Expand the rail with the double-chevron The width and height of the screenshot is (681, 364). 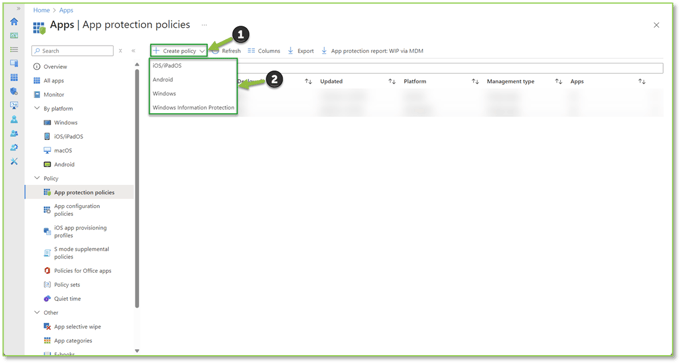[18, 9]
